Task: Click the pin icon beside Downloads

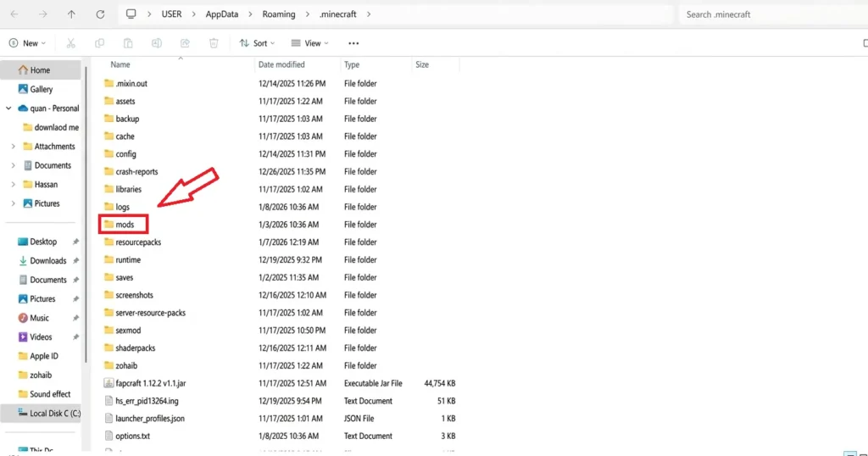Action: tap(75, 261)
